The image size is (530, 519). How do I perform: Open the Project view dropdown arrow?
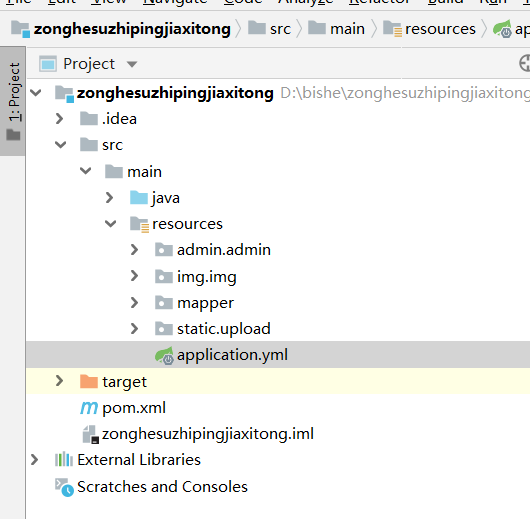132,64
